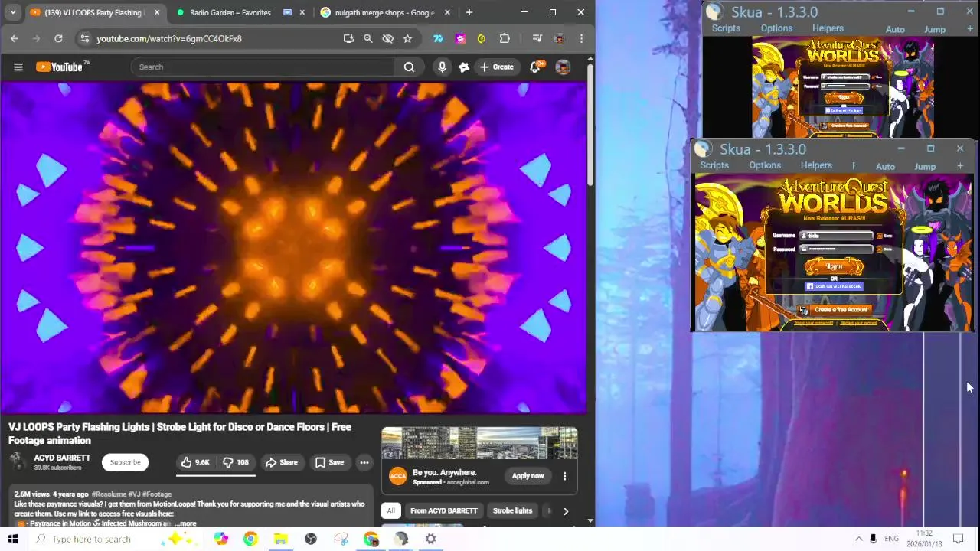Open YouTube account avatar menu

[563, 67]
